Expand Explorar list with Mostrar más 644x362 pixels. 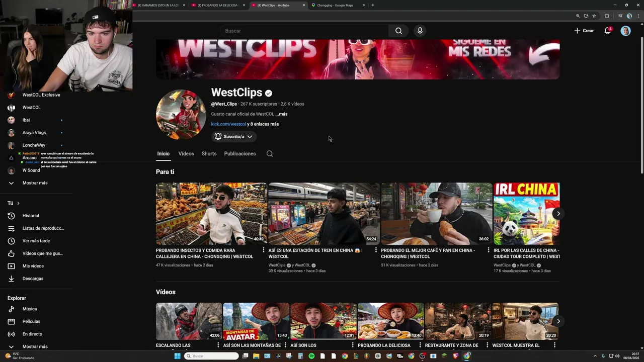click(x=36, y=346)
